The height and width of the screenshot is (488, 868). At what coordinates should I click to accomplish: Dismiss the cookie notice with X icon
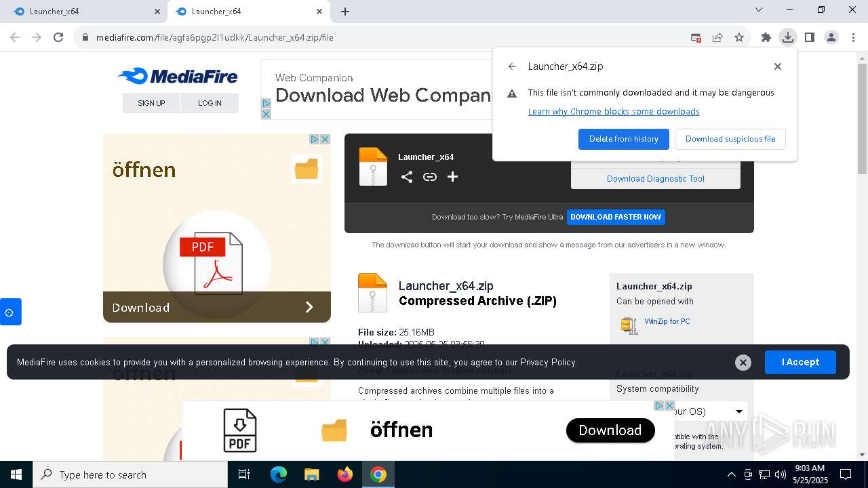743,363
